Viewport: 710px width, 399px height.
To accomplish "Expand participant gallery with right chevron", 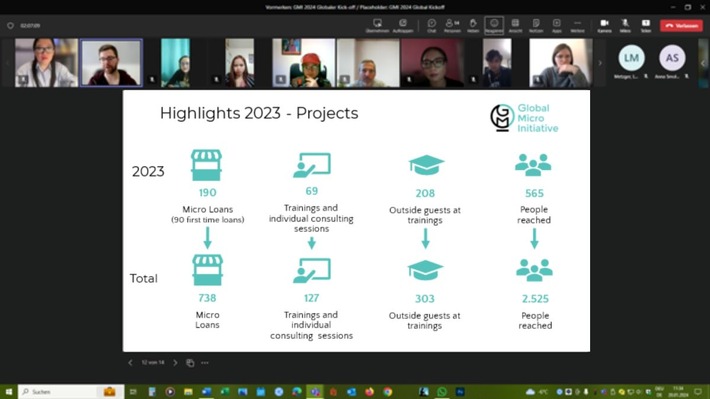I will tap(600, 63).
